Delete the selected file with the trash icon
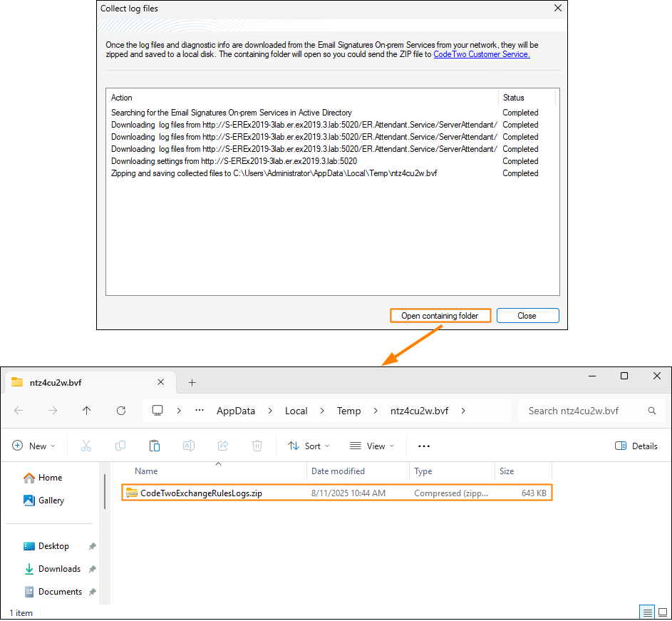This screenshot has height=621, width=672. pos(257,446)
